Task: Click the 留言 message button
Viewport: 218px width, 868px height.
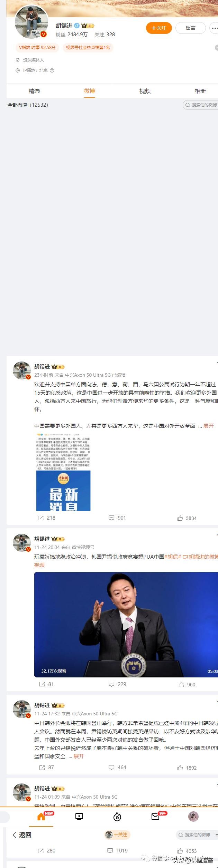Action: tap(191, 28)
